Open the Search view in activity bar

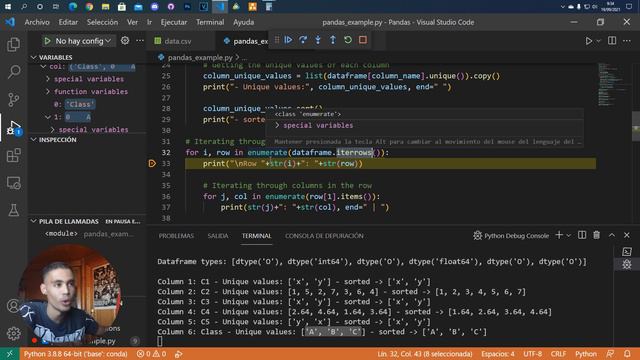[13, 72]
